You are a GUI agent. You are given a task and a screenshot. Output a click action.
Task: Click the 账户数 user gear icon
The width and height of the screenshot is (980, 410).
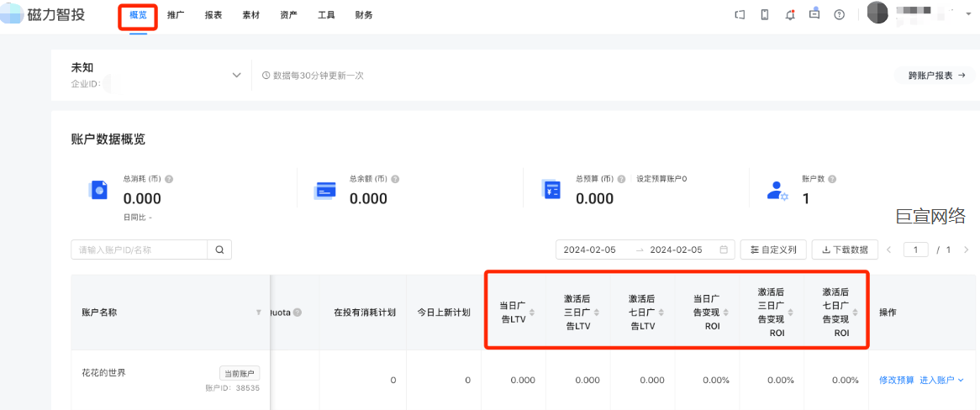click(x=777, y=190)
